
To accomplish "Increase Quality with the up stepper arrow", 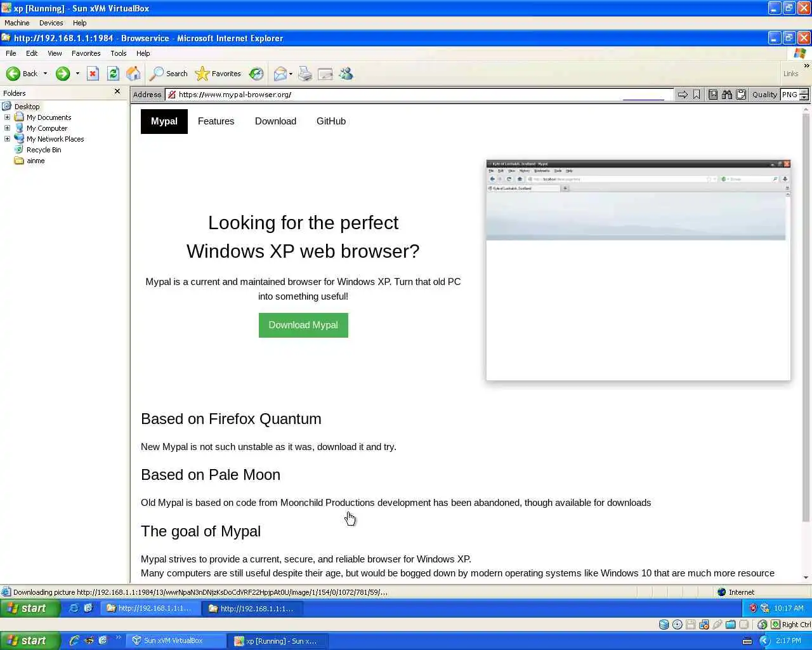I will tap(804, 92).
